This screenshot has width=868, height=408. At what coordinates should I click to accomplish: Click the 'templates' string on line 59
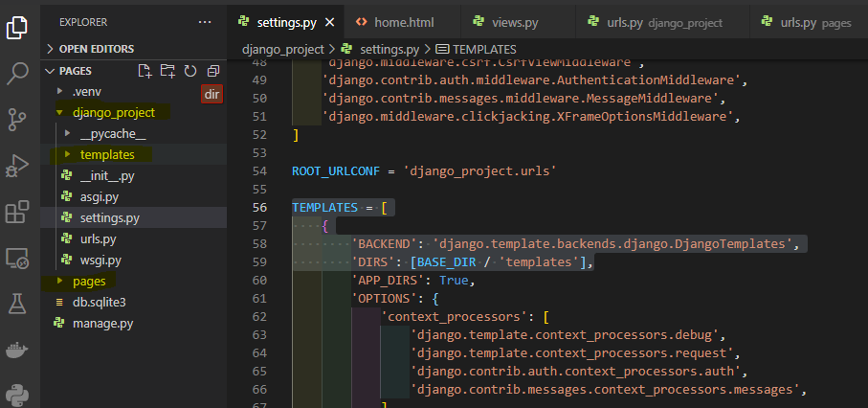539,261
